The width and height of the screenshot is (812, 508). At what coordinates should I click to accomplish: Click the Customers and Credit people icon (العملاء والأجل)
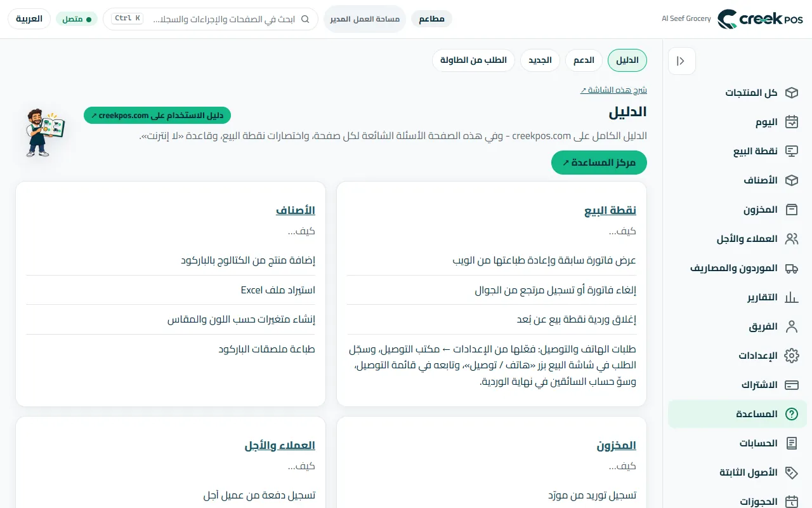point(791,239)
